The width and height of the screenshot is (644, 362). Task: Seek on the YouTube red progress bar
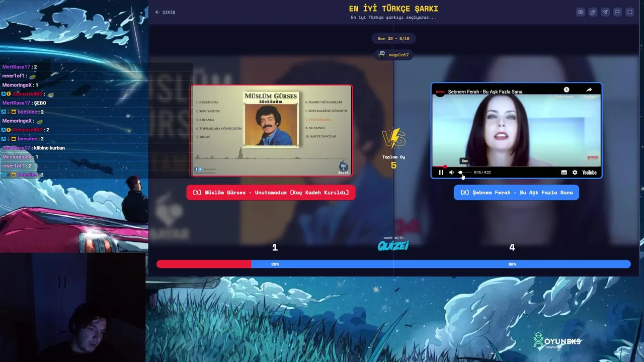tap(516, 166)
